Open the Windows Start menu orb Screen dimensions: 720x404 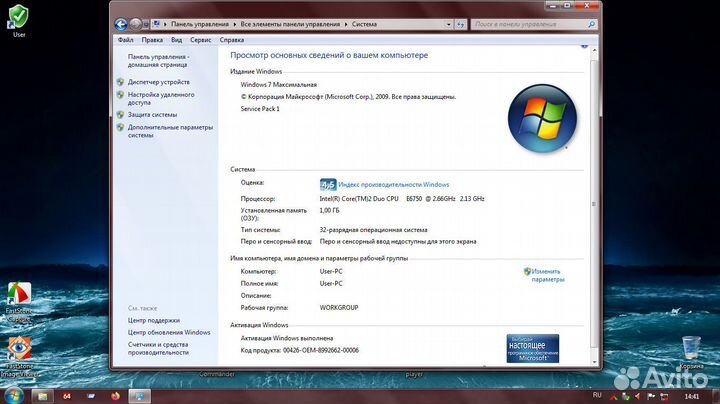(13, 396)
